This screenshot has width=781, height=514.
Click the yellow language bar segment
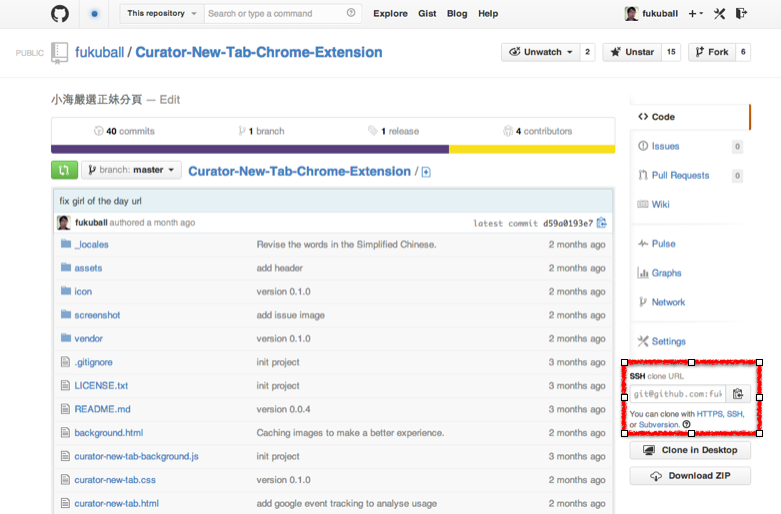click(x=532, y=149)
